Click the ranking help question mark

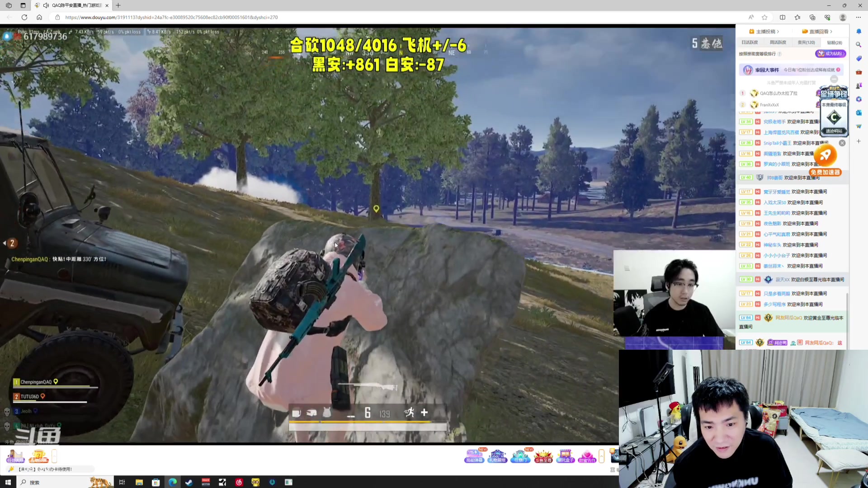click(x=779, y=54)
